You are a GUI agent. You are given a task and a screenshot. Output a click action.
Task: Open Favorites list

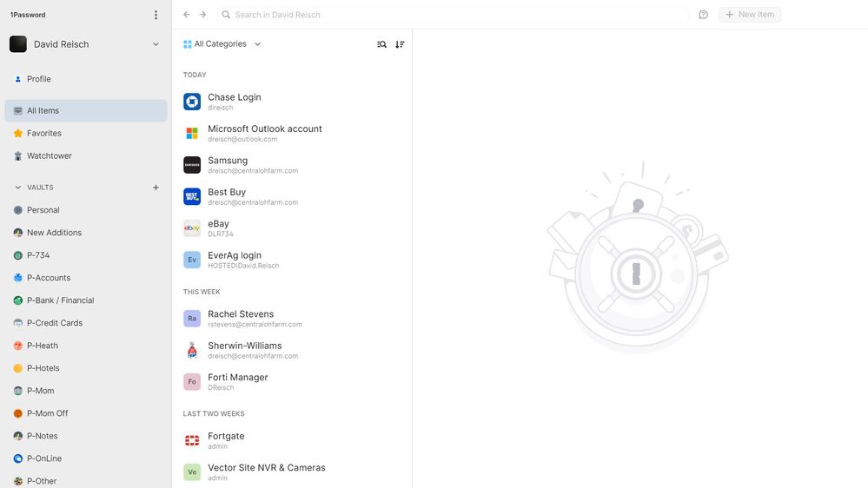86,134
